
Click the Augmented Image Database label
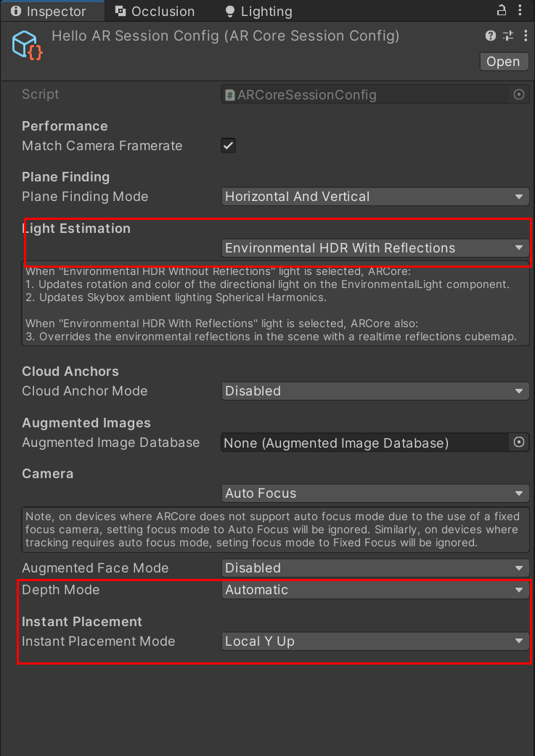click(110, 443)
